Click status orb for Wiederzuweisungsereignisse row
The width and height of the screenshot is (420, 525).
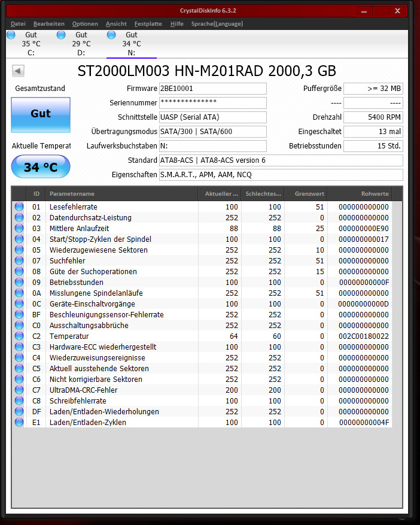(x=19, y=357)
